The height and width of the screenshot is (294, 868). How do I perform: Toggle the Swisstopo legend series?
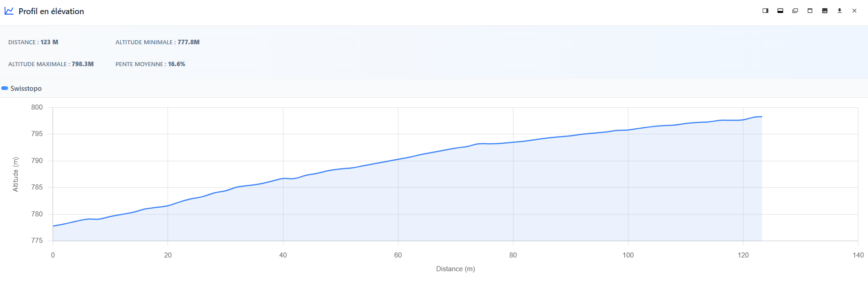coord(26,89)
